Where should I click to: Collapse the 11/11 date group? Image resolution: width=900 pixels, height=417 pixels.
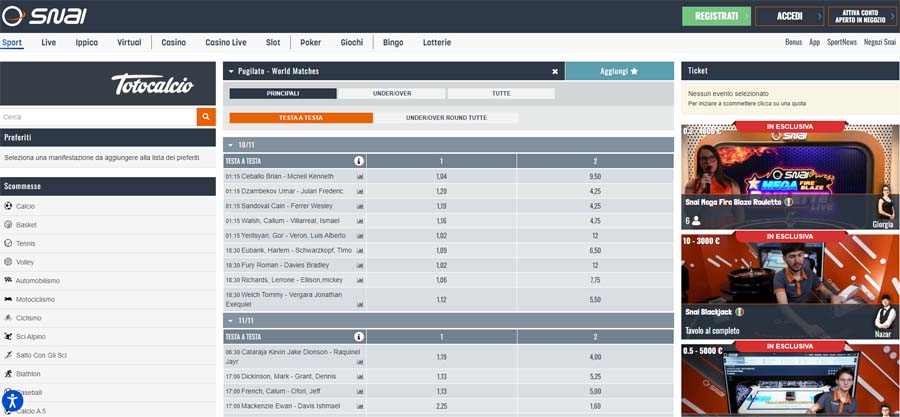[231, 321]
